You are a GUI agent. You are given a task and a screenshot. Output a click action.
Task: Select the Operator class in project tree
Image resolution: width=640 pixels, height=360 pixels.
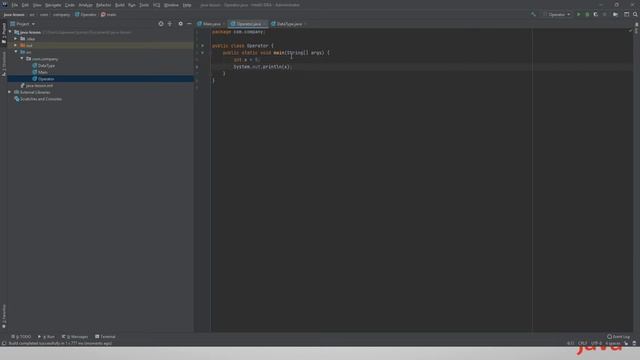point(43,79)
